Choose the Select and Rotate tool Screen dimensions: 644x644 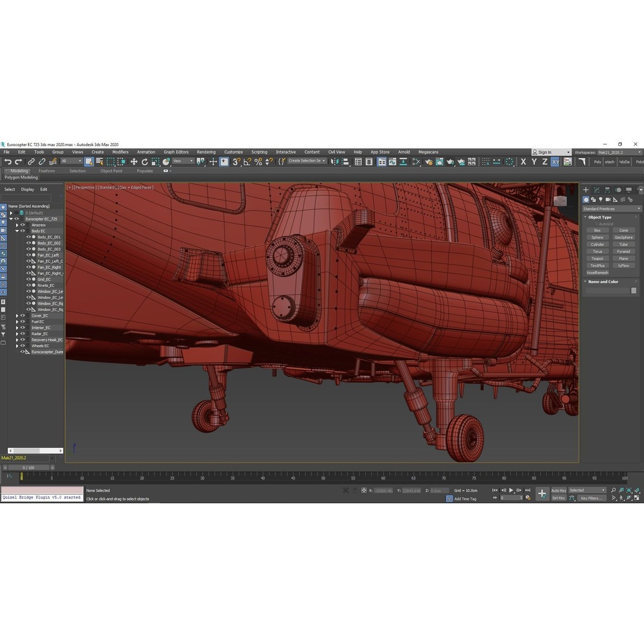(144, 162)
